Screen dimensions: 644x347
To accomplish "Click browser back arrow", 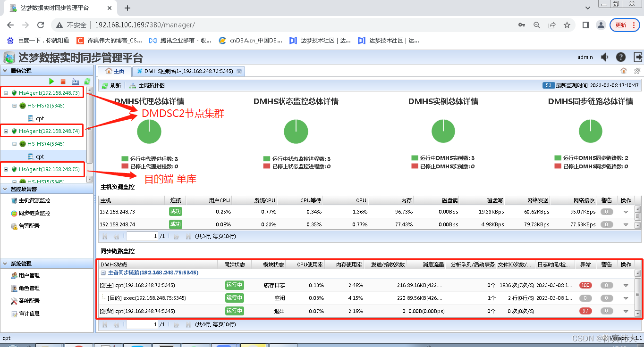I will (x=11, y=25).
